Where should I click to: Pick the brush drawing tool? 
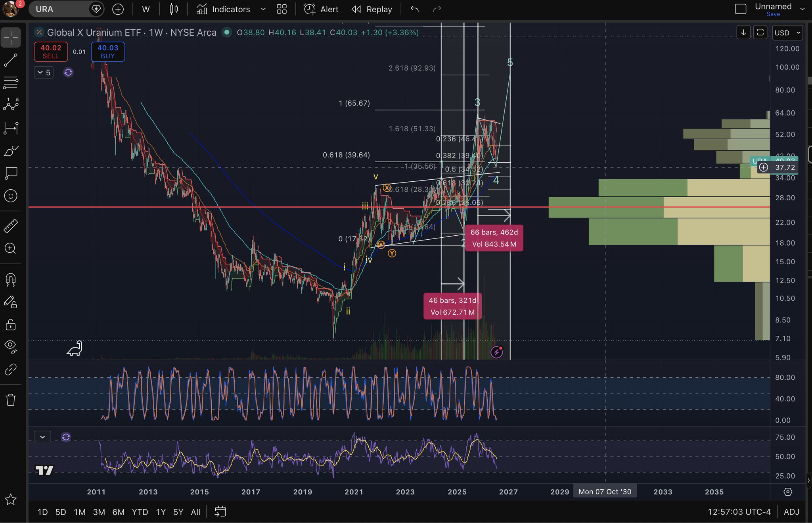pyautogui.click(x=11, y=151)
